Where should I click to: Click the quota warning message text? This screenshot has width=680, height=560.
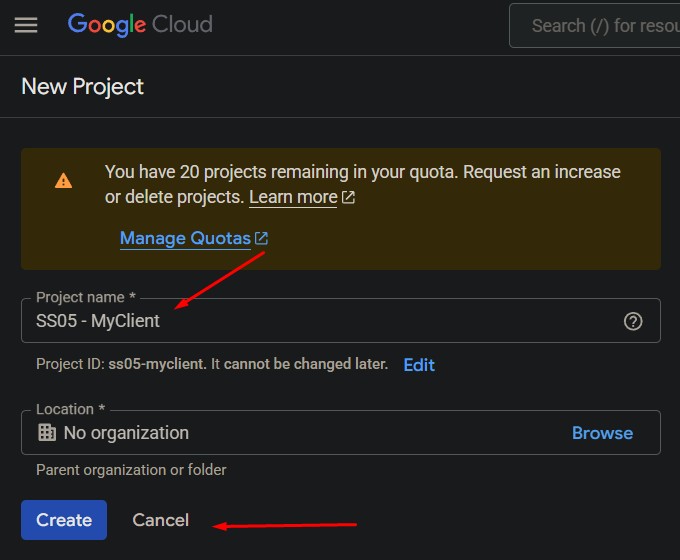(x=362, y=172)
